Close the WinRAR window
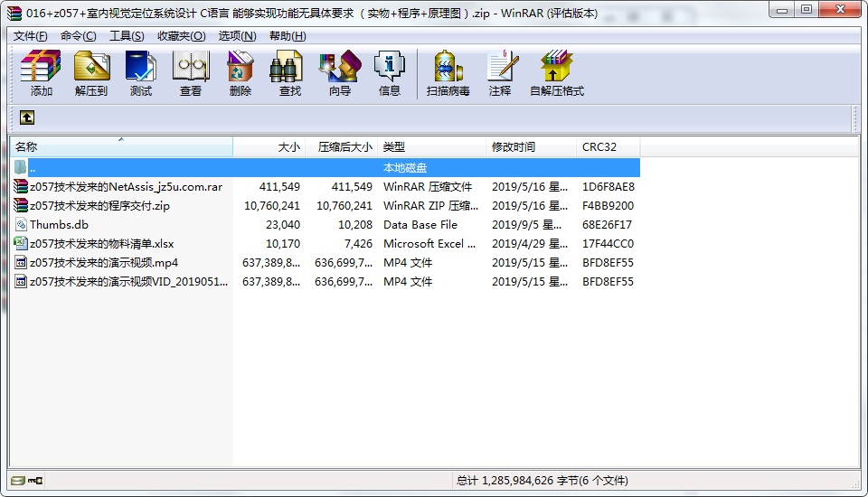 click(x=840, y=9)
